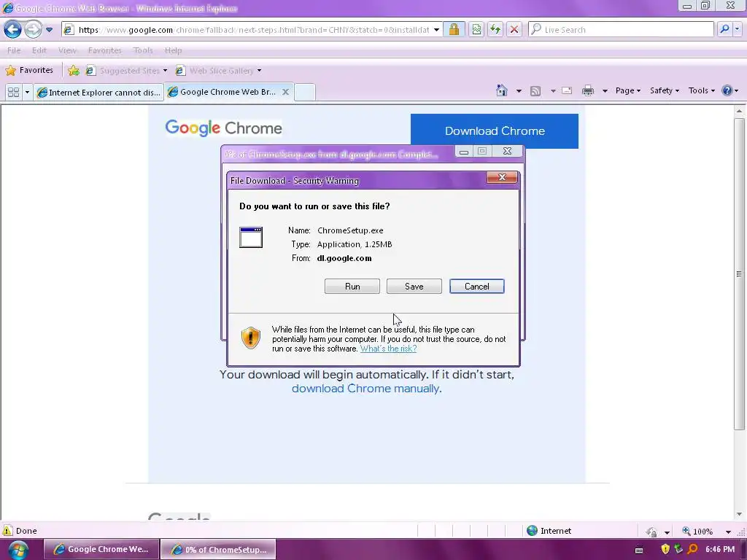Expand the Feeds dropdown arrow
The height and width of the screenshot is (560, 747).
point(553,90)
